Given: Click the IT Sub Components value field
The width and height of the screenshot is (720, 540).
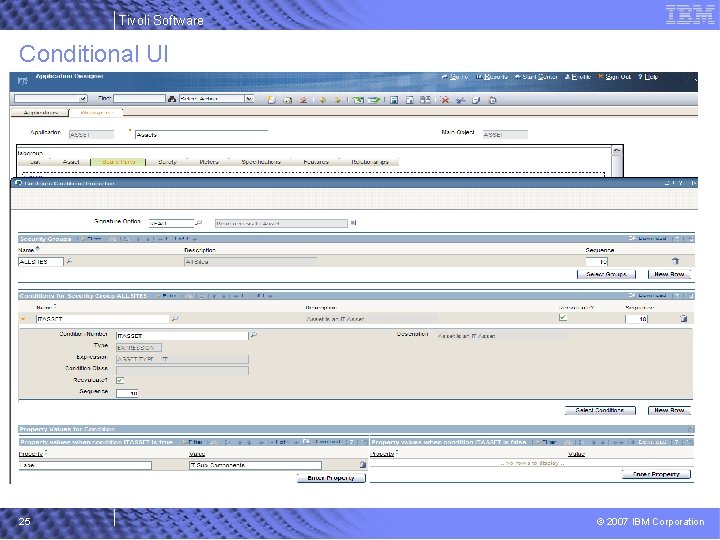Looking at the screenshot, I should point(255,465).
